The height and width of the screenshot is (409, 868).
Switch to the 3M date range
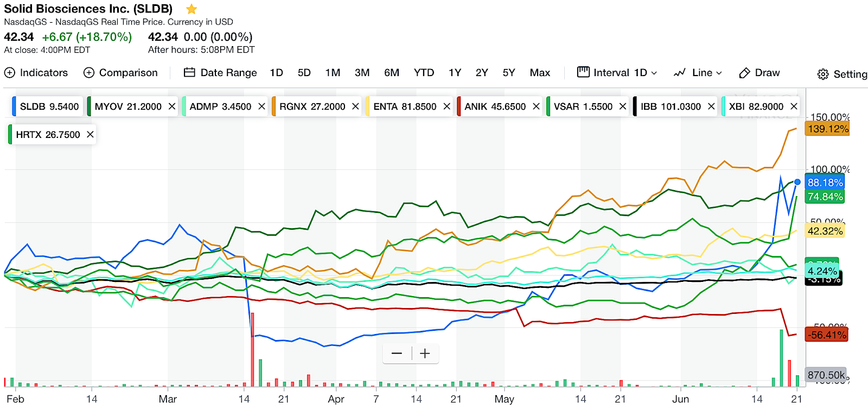coord(362,73)
